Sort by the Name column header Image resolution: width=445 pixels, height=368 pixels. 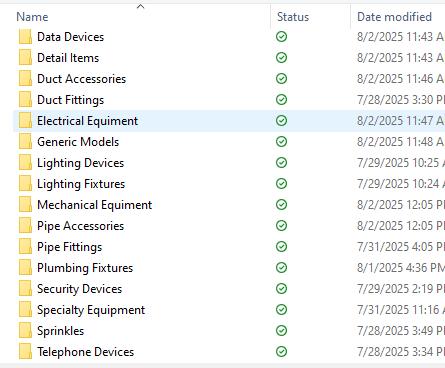32,17
